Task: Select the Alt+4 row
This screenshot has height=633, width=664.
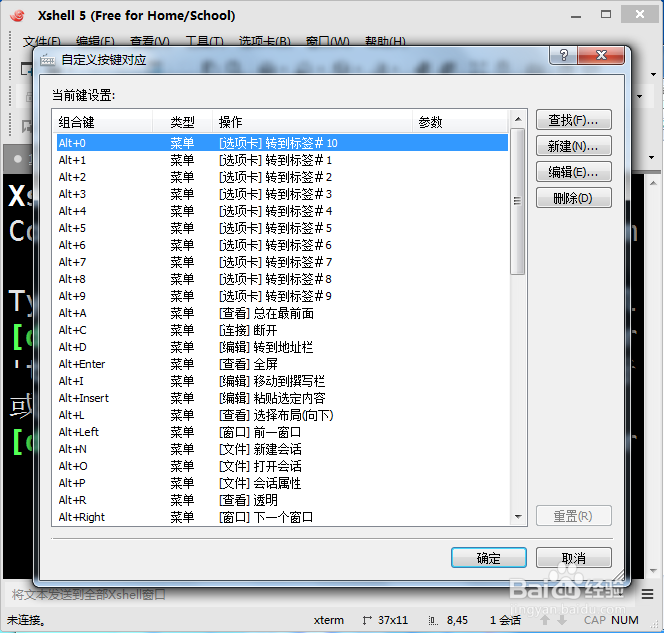Action: (282, 211)
